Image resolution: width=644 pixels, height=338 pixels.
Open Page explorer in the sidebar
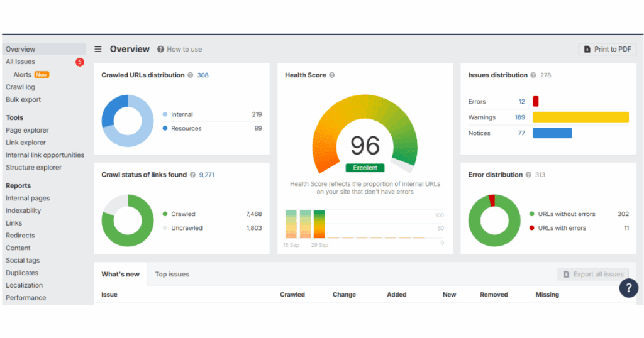pyautogui.click(x=27, y=130)
